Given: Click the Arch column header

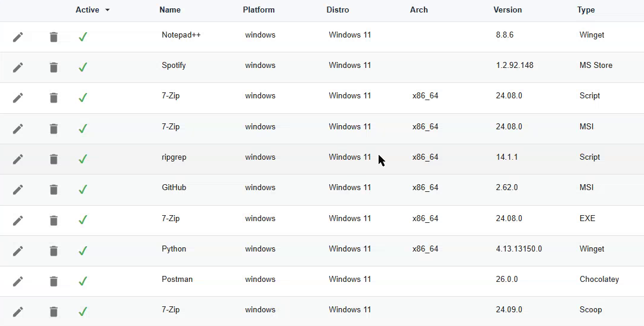Looking at the screenshot, I should 419,10.
